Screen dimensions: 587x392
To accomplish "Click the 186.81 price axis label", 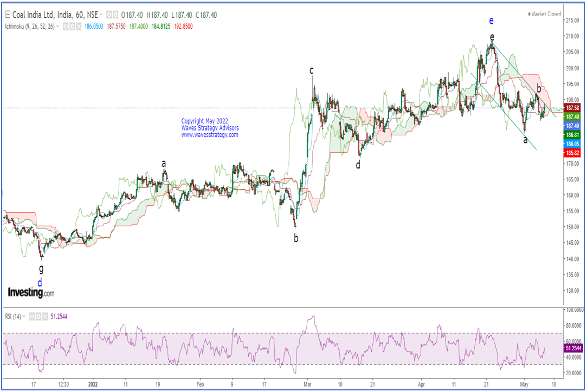I will click(572, 135).
